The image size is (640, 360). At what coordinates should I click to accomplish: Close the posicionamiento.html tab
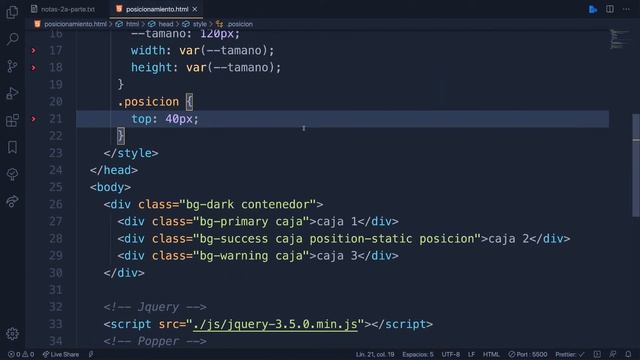coord(195,9)
